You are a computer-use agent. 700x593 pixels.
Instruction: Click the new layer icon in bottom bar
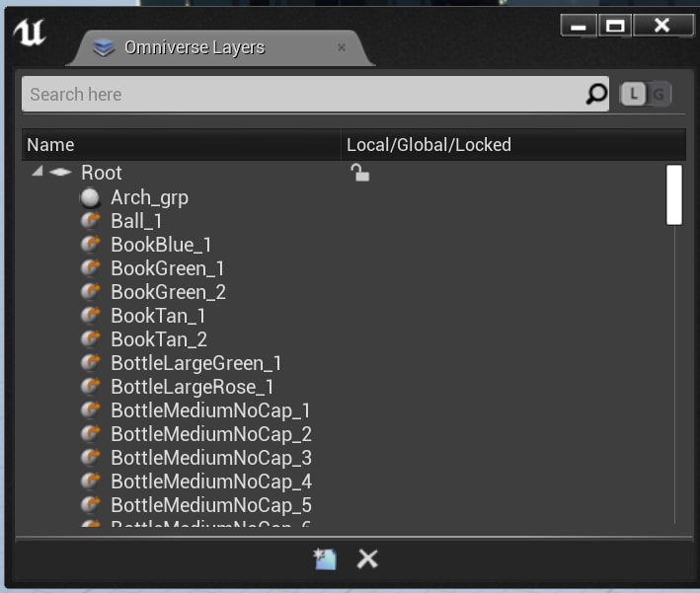(x=325, y=559)
